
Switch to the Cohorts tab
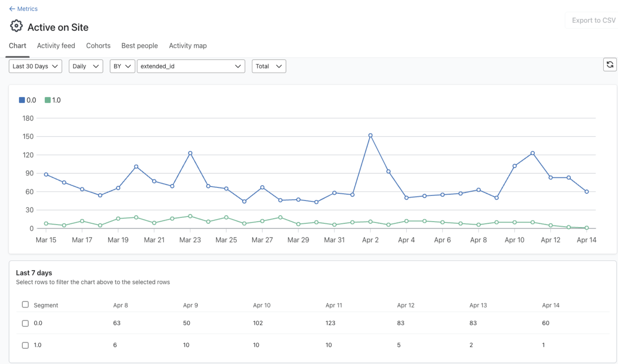[98, 46]
